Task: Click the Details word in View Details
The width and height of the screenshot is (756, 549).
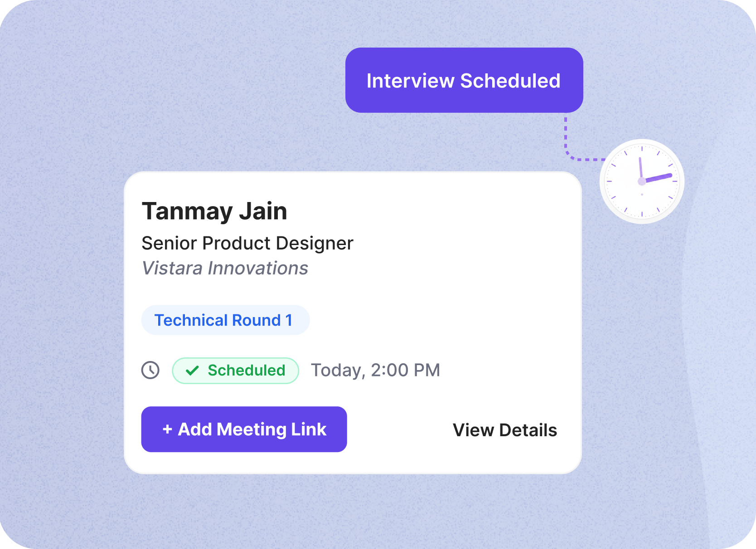Action: [528, 430]
